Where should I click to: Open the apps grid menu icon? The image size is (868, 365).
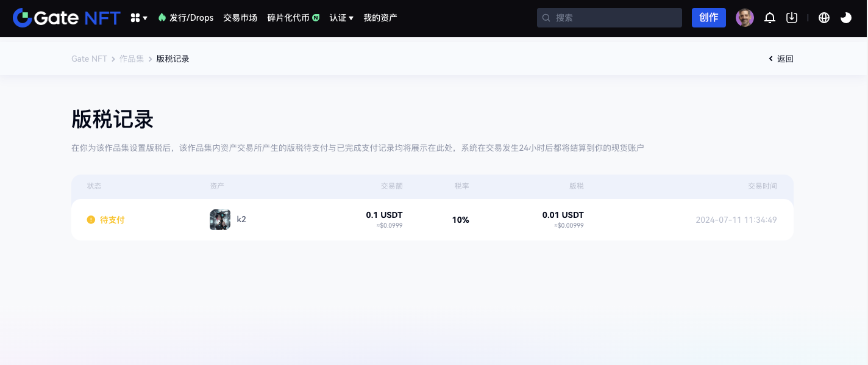(x=138, y=18)
